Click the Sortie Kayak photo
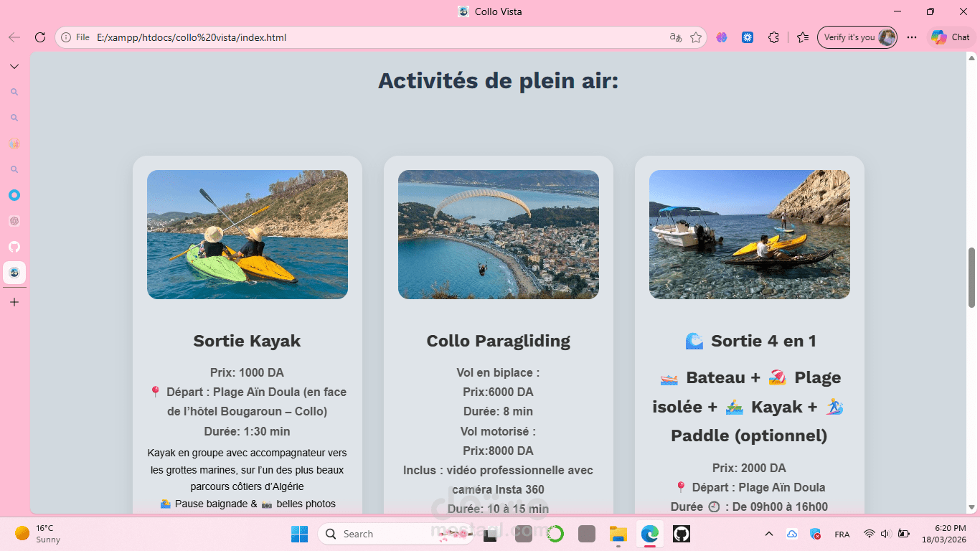 click(248, 235)
